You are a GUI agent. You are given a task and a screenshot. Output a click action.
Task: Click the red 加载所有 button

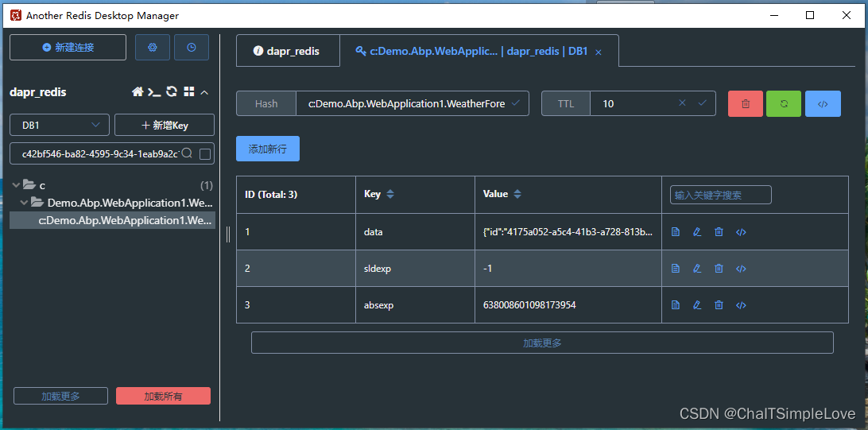[x=163, y=396]
